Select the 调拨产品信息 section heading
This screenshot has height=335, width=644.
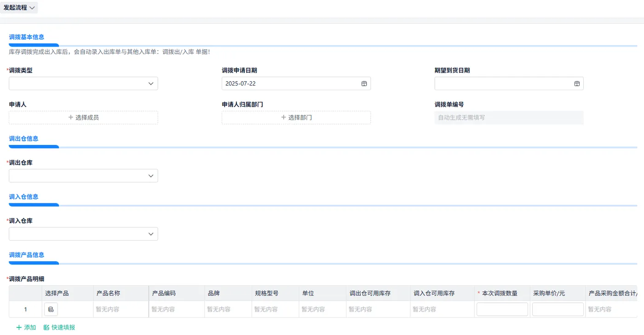(27, 255)
